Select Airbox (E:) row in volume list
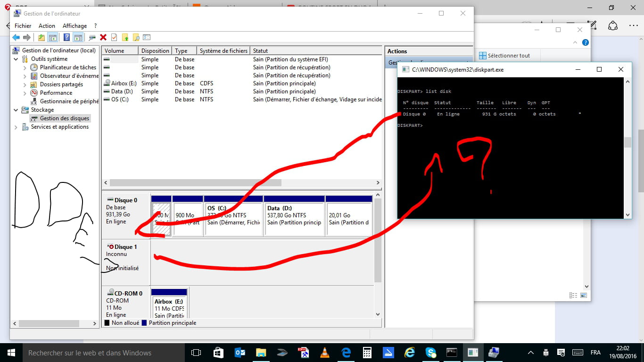The height and width of the screenshot is (362, 644). point(242,83)
